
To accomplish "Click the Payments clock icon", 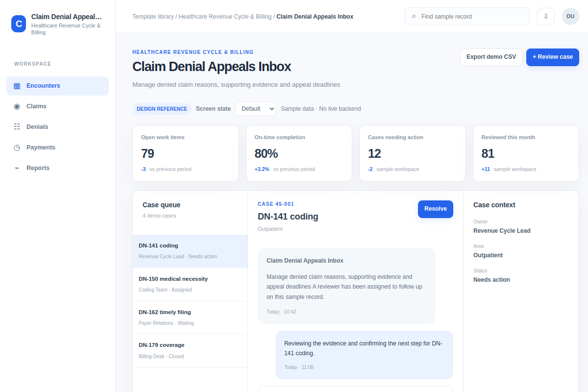I will click(17, 147).
